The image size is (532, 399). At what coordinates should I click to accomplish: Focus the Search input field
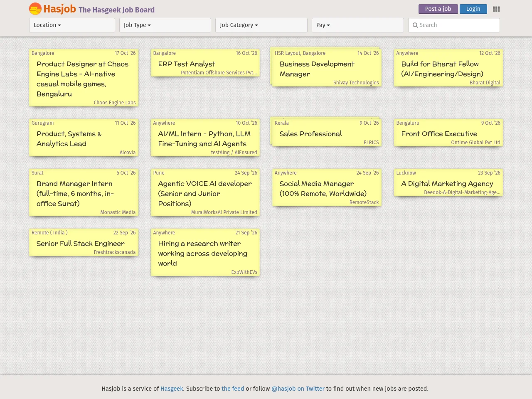click(454, 25)
